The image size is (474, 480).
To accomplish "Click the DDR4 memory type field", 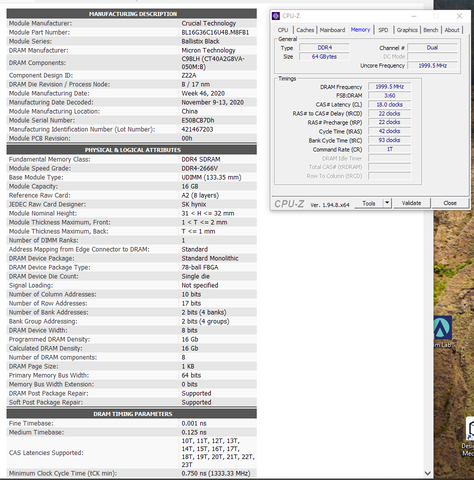I will [x=324, y=48].
